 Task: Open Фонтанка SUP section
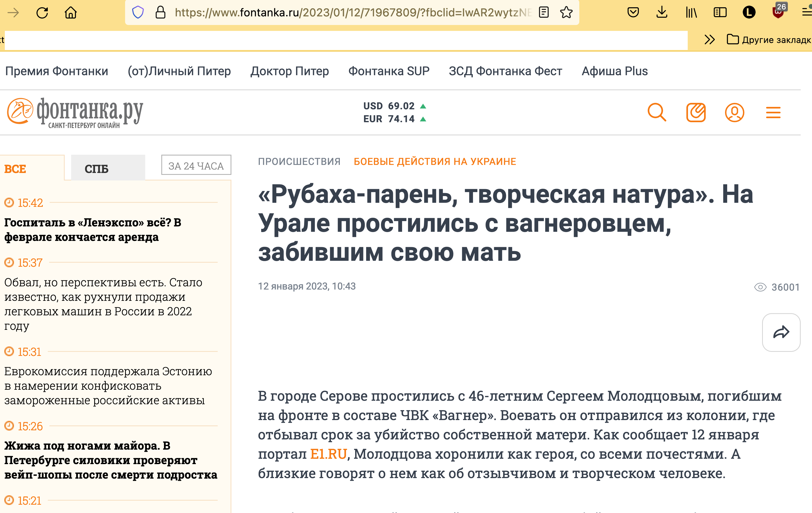click(389, 71)
